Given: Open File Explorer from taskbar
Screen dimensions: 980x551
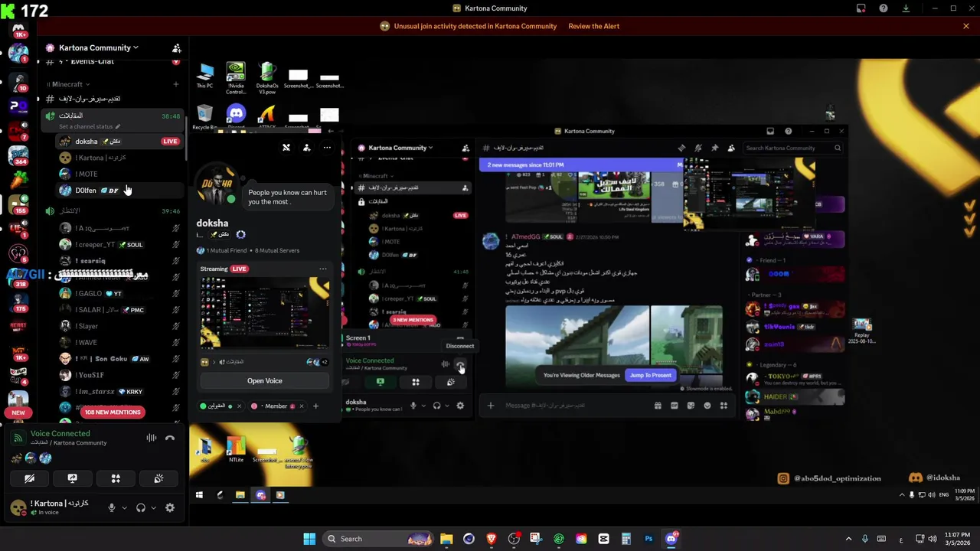Looking at the screenshot, I should pos(446,539).
